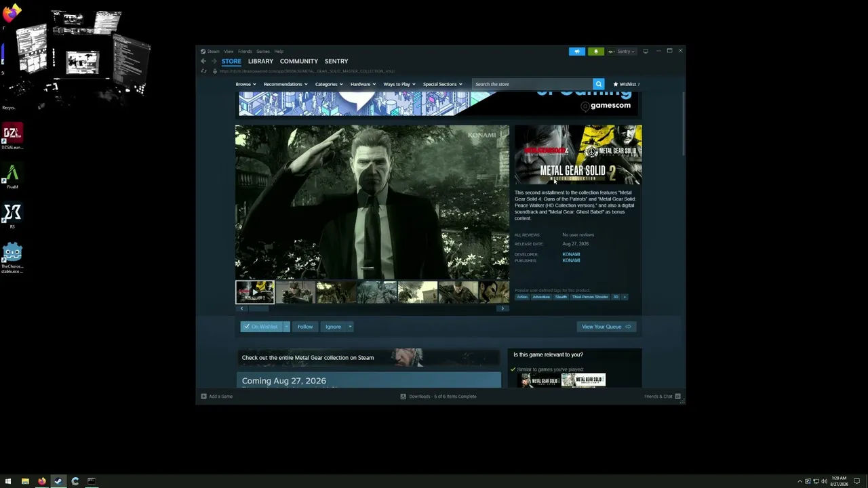
Task: Show hidden system tray icons
Action: pyautogui.click(x=800, y=482)
